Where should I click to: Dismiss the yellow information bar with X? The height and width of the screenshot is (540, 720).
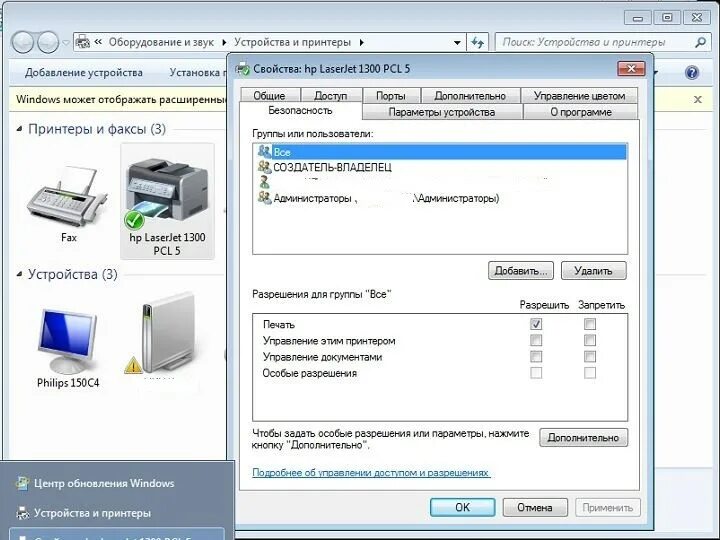pos(698,99)
